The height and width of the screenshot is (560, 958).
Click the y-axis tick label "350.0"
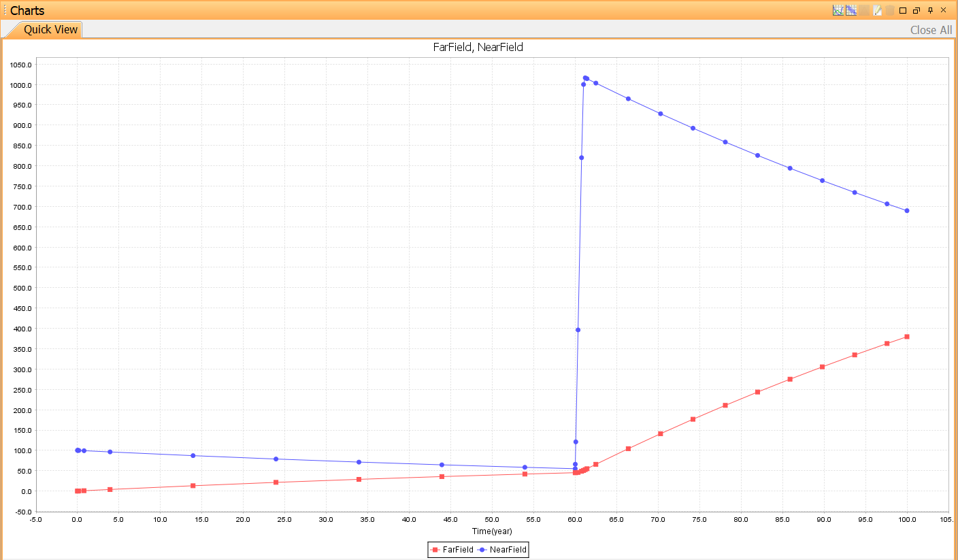pyautogui.click(x=23, y=349)
